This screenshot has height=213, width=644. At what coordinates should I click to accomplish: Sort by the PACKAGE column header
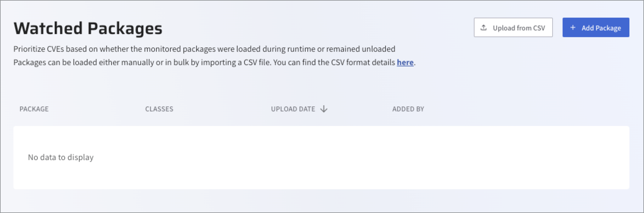tap(34, 109)
